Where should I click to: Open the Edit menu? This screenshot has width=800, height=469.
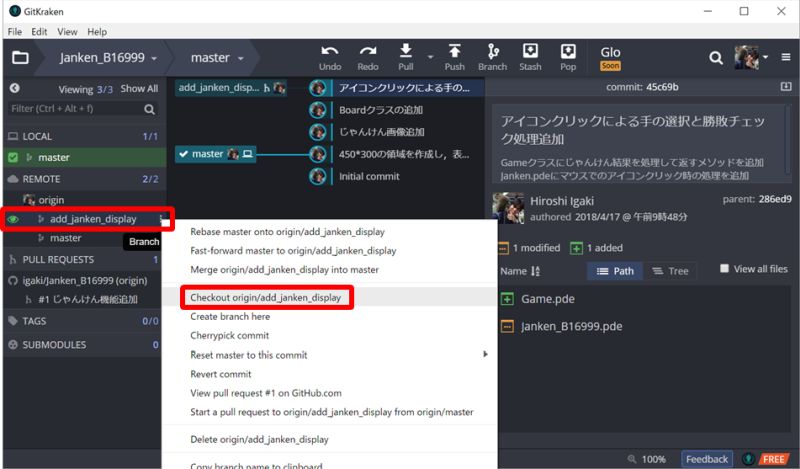tap(39, 32)
